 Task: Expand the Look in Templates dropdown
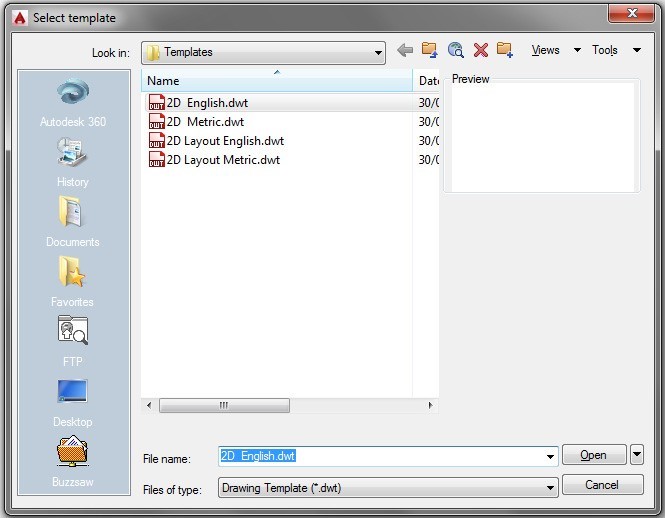(376, 53)
